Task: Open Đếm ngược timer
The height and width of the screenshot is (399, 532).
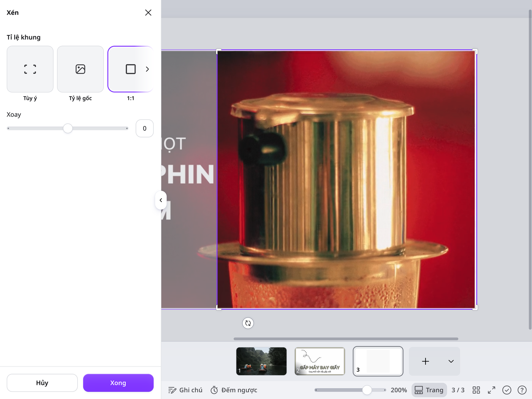Action: [x=234, y=390]
